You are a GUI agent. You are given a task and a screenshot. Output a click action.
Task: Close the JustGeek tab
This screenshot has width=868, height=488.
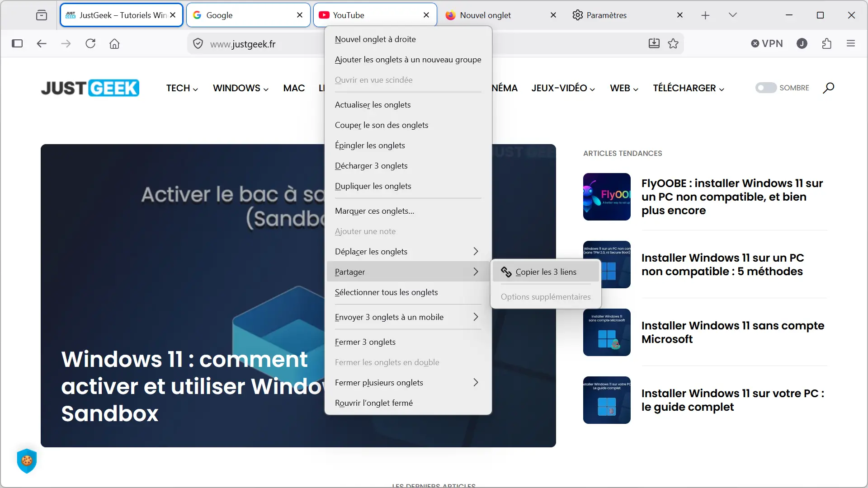coord(173,15)
